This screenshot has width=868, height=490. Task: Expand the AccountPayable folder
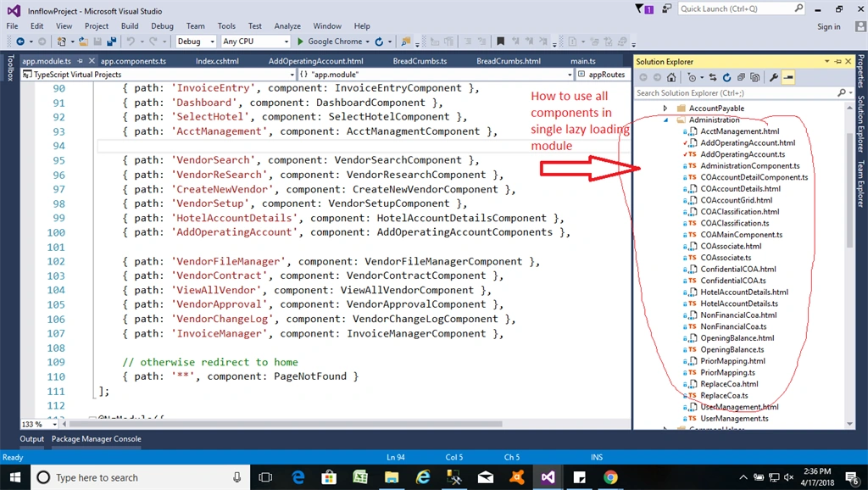665,109
